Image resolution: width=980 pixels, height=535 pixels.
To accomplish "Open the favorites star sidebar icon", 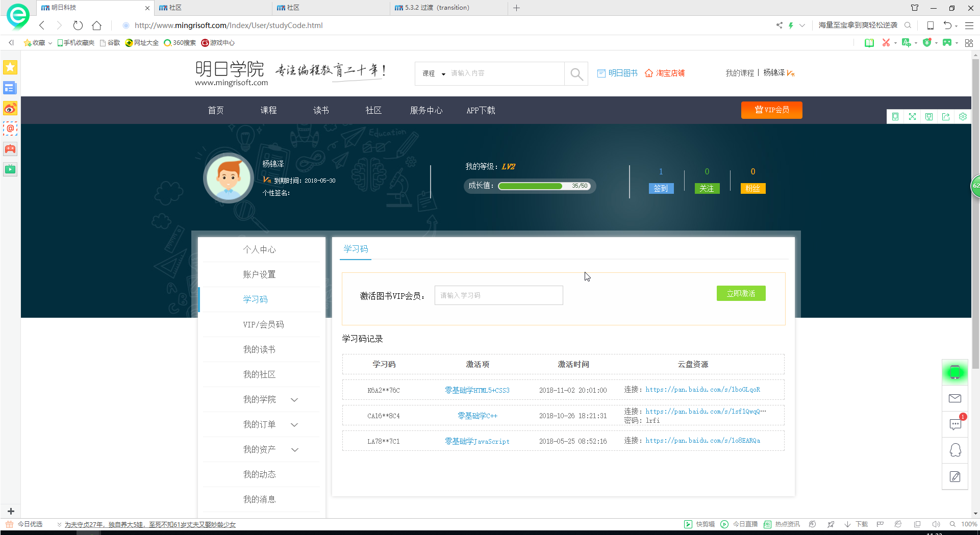I will [10, 67].
